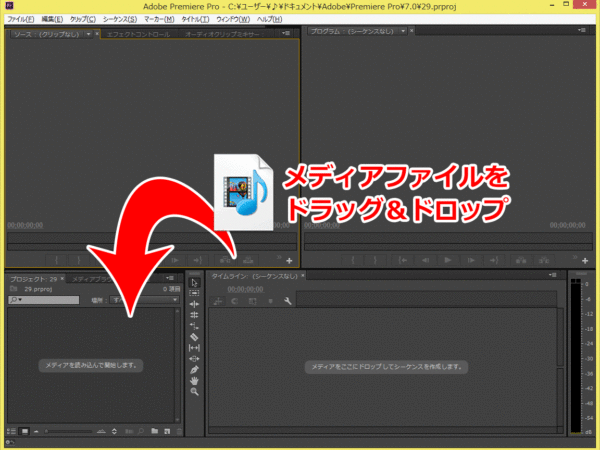Select the Zoom magnifier tool

(194, 391)
